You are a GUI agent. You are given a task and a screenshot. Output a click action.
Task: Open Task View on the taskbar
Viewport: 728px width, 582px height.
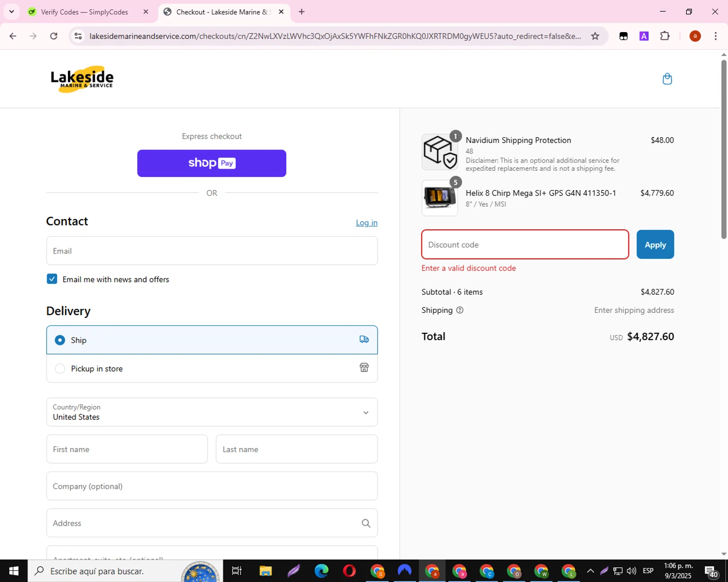[237, 571]
